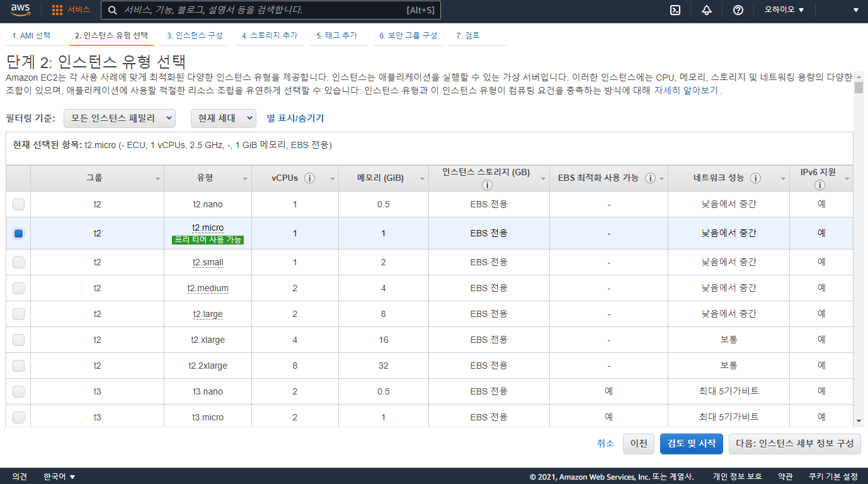868x484 pixels.
Task: Show vCPUs column info icon
Action: point(309,178)
